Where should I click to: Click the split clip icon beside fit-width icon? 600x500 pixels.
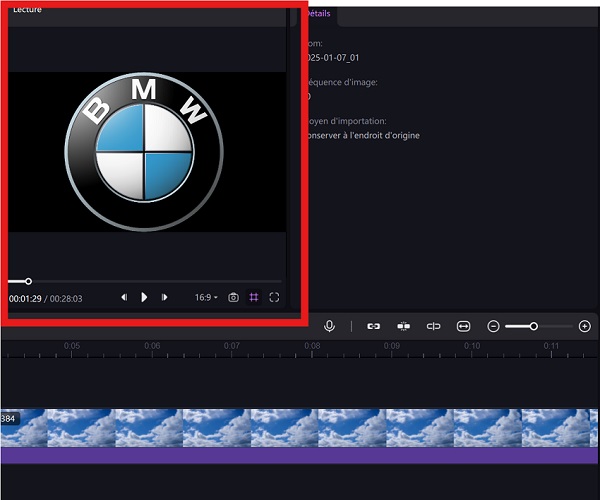pyautogui.click(x=433, y=326)
